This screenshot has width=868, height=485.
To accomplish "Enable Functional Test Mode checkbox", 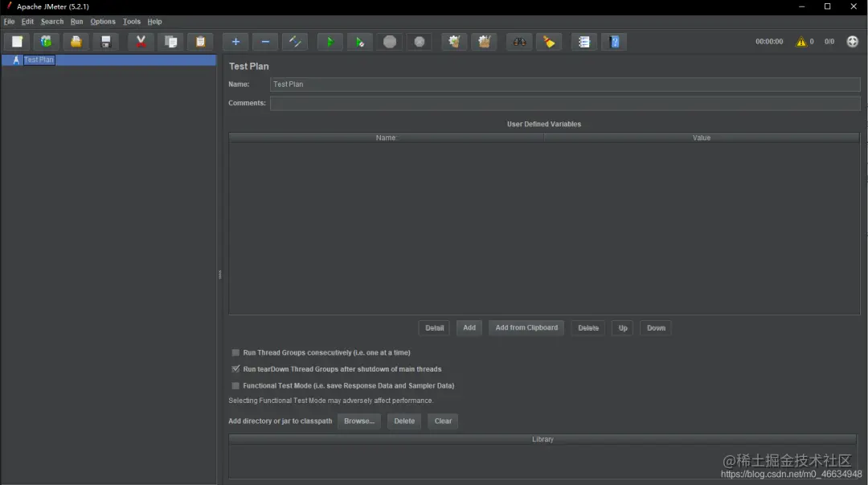I will click(235, 386).
